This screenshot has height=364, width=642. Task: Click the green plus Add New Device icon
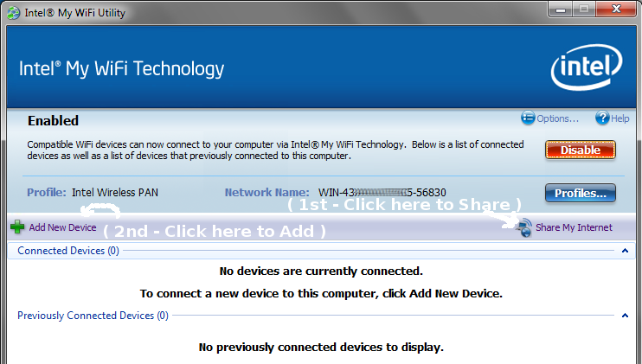click(17, 227)
